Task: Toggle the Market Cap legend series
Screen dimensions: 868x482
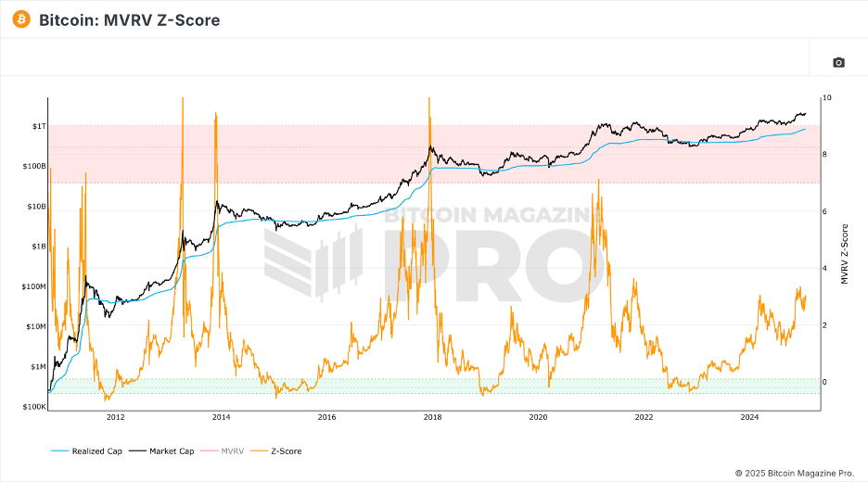Action: [x=161, y=451]
